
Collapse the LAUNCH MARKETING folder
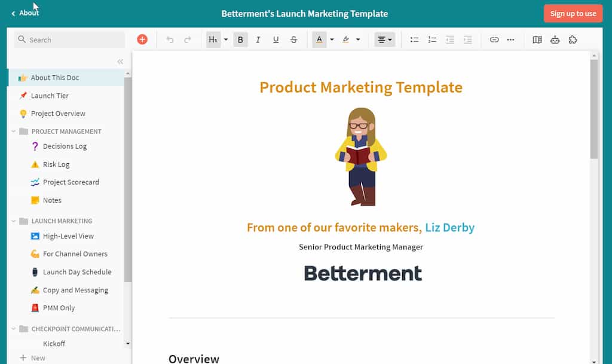[13, 221]
